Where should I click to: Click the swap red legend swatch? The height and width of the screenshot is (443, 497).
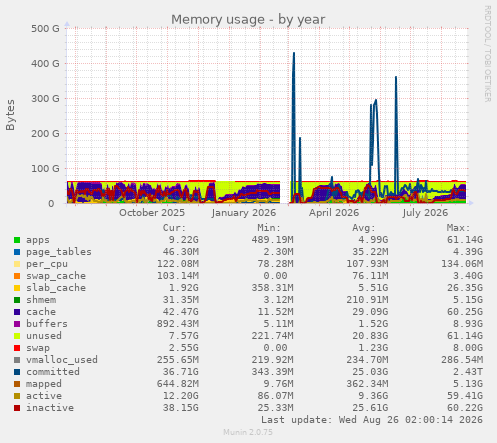coord(17,348)
